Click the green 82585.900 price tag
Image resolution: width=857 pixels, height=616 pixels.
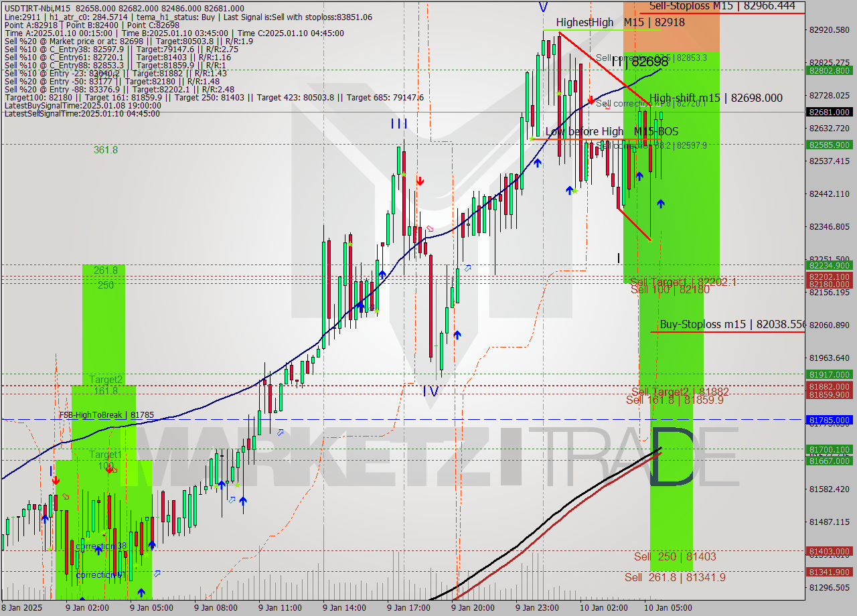[830, 145]
